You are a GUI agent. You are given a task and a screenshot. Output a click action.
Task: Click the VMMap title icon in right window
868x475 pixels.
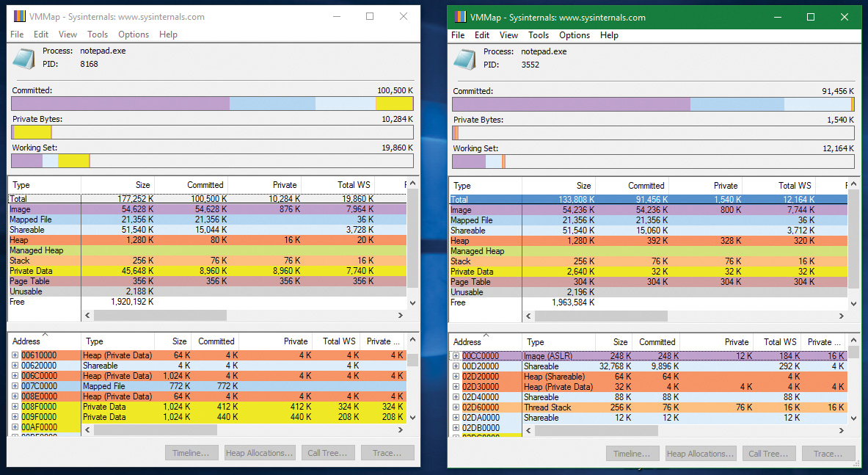459,17
